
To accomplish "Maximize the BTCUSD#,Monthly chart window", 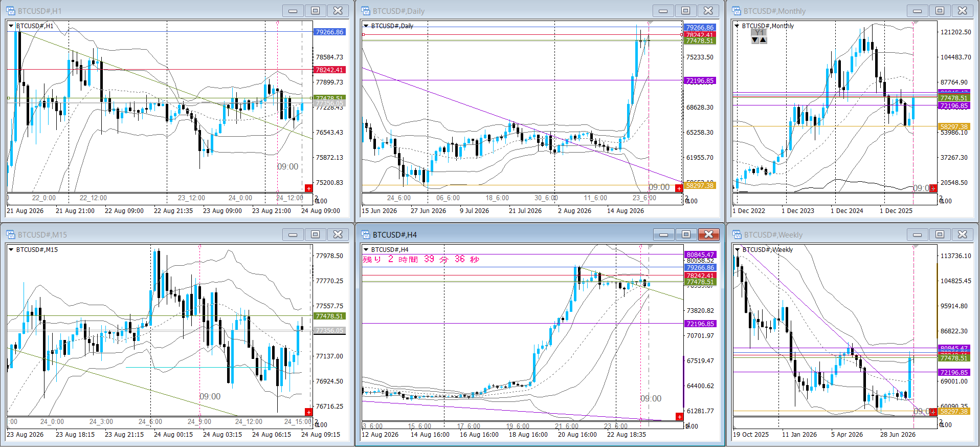I will tap(940, 11).
